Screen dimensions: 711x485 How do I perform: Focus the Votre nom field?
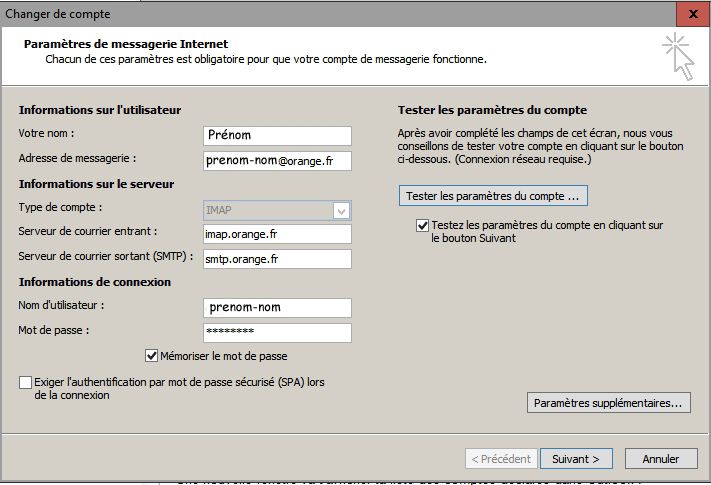pyautogui.click(x=276, y=135)
